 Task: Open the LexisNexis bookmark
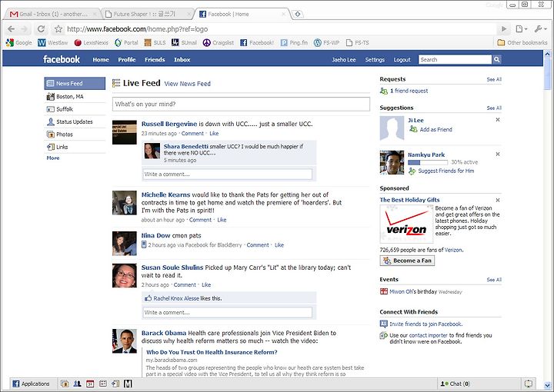click(91, 43)
